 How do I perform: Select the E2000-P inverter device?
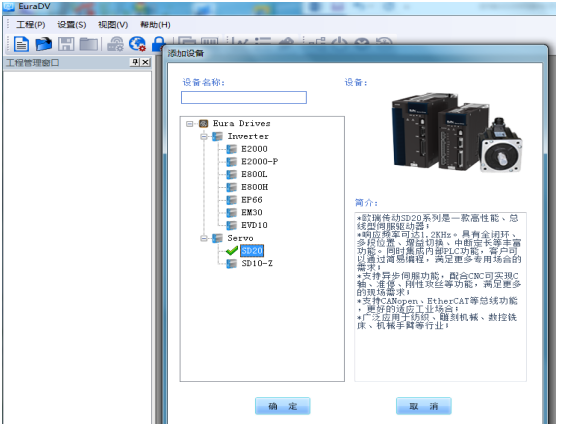point(259,162)
